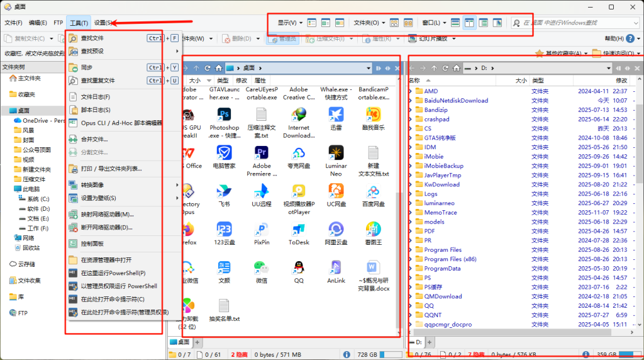Select 同步 from the Tools menu
Image resolution: width=644 pixels, height=360 pixels.
tap(87, 67)
